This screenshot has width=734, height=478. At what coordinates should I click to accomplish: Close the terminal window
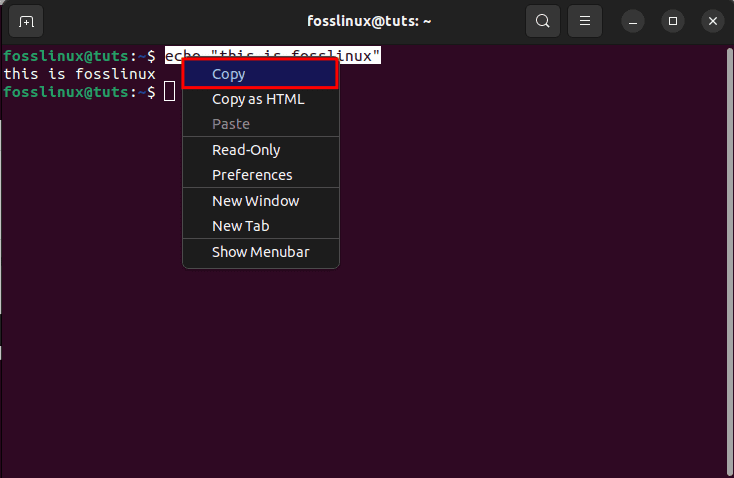point(712,20)
